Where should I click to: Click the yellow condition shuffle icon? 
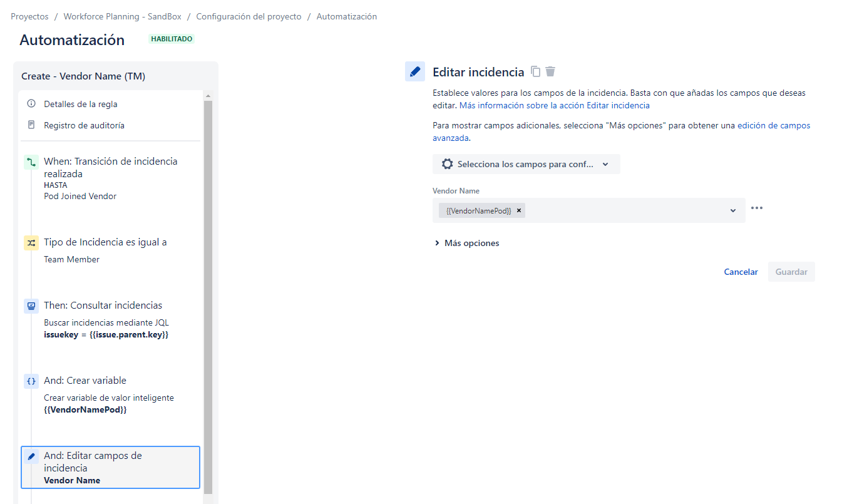[x=31, y=243]
